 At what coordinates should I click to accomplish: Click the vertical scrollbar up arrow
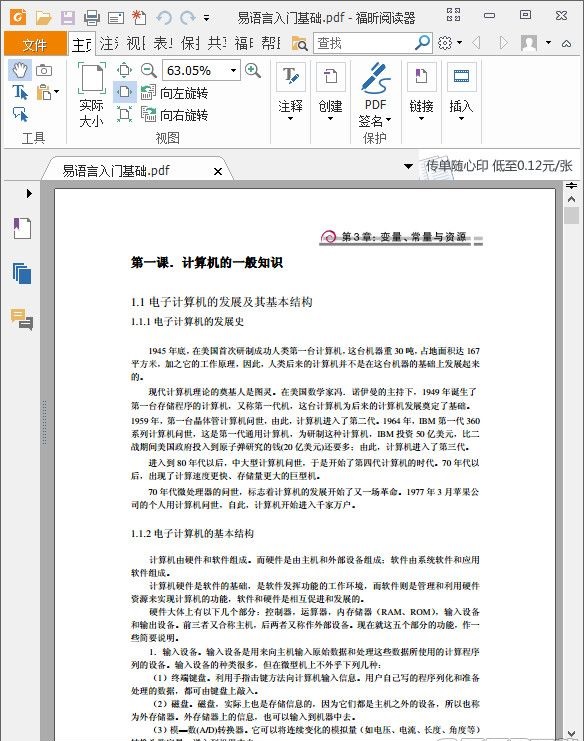click(571, 199)
